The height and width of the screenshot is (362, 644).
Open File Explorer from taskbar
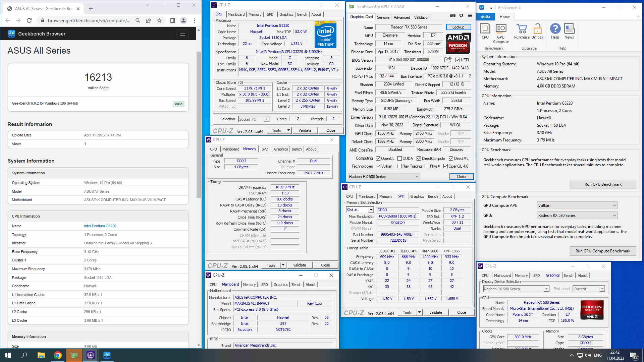tap(41, 355)
